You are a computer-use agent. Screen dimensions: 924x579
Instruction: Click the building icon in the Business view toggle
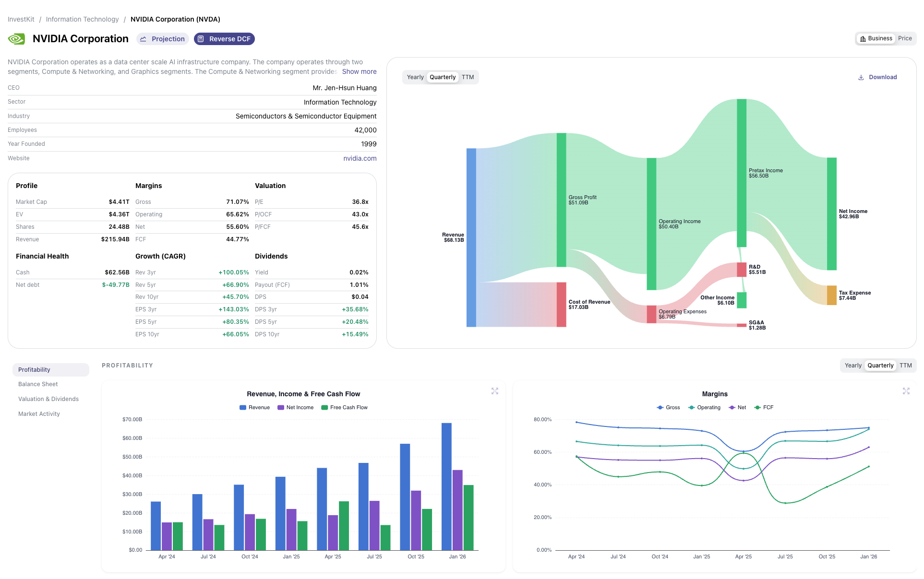click(x=863, y=38)
